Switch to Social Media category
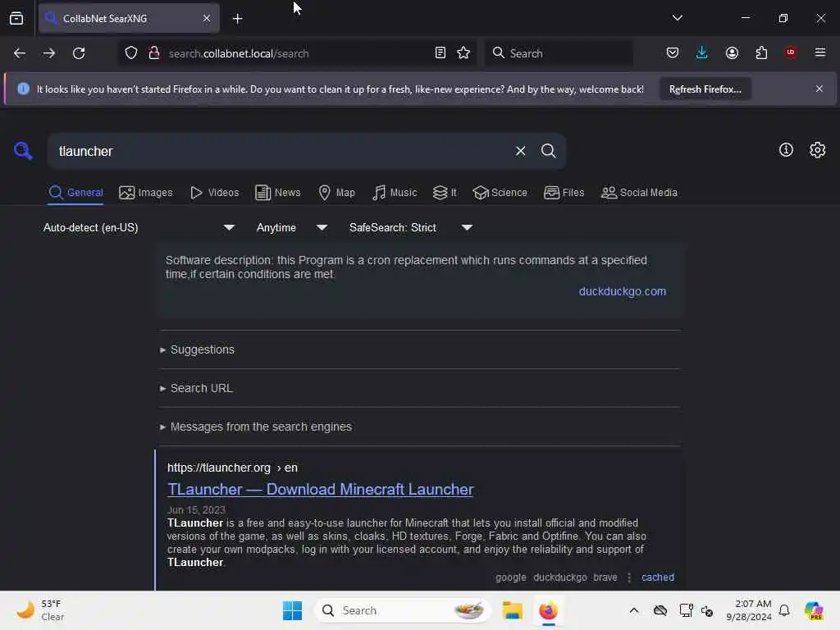The image size is (840, 630). [x=639, y=193]
